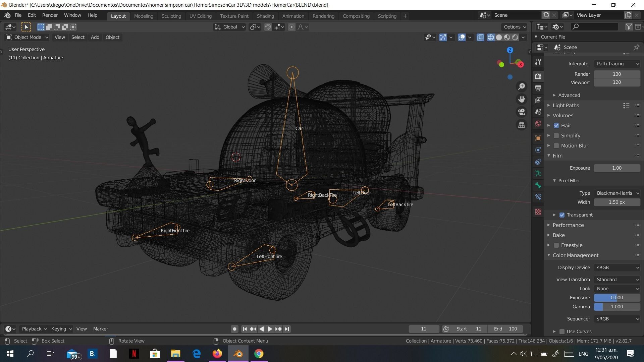
Task: Open the timeline Marker menu
Action: 101,329
